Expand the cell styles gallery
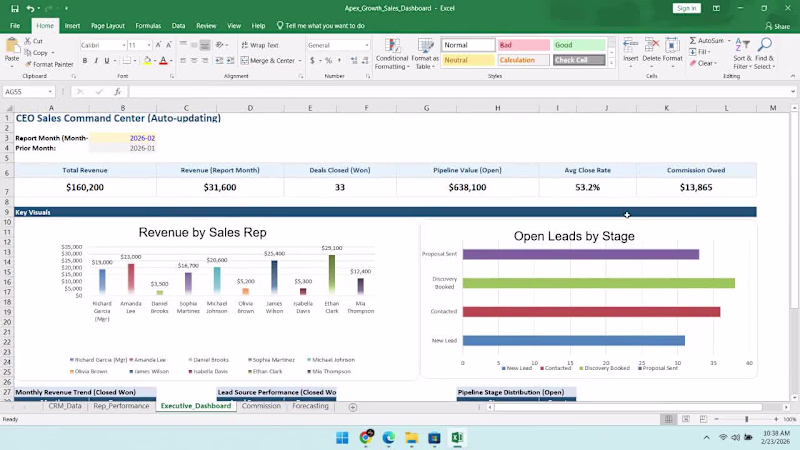 click(611, 63)
